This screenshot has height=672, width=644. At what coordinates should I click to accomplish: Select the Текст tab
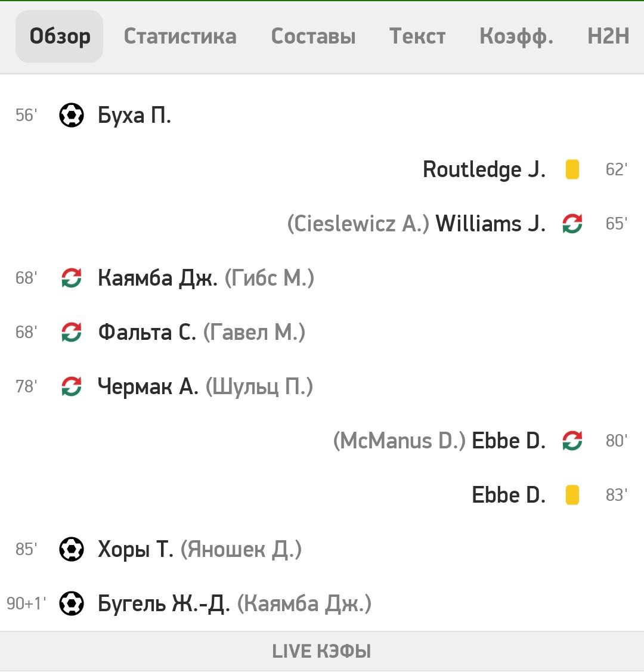pos(417,36)
